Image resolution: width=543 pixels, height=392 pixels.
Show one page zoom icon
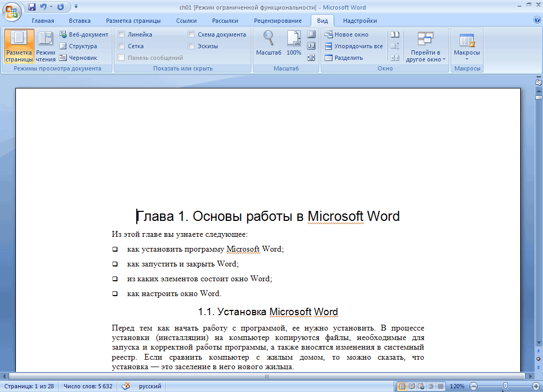[x=311, y=34]
